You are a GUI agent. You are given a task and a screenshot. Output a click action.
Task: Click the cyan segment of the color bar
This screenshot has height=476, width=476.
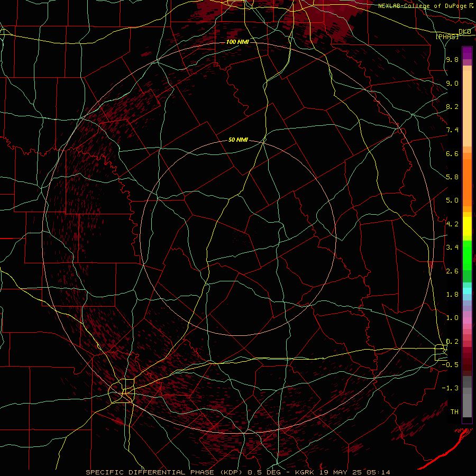(x=467, y=291)
